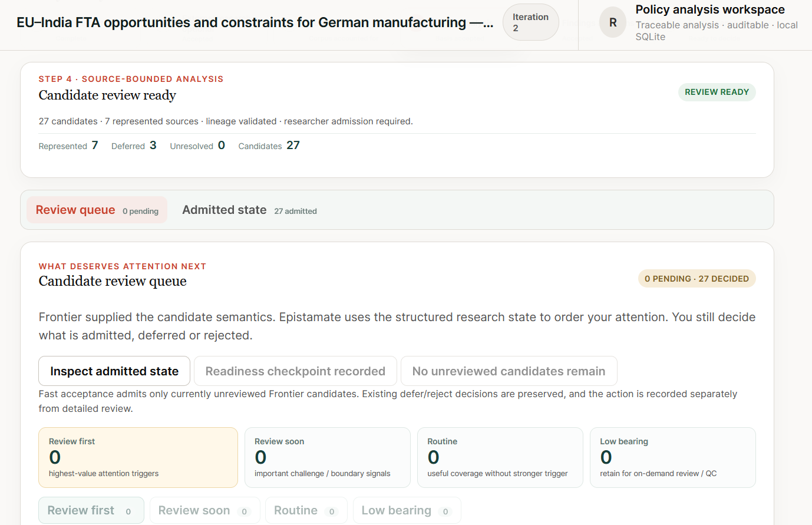Viewport: 812px width, 525px height.
Task: Click the Candidates 27 stat
Action: pyautogui.click(x=269, y=146)
